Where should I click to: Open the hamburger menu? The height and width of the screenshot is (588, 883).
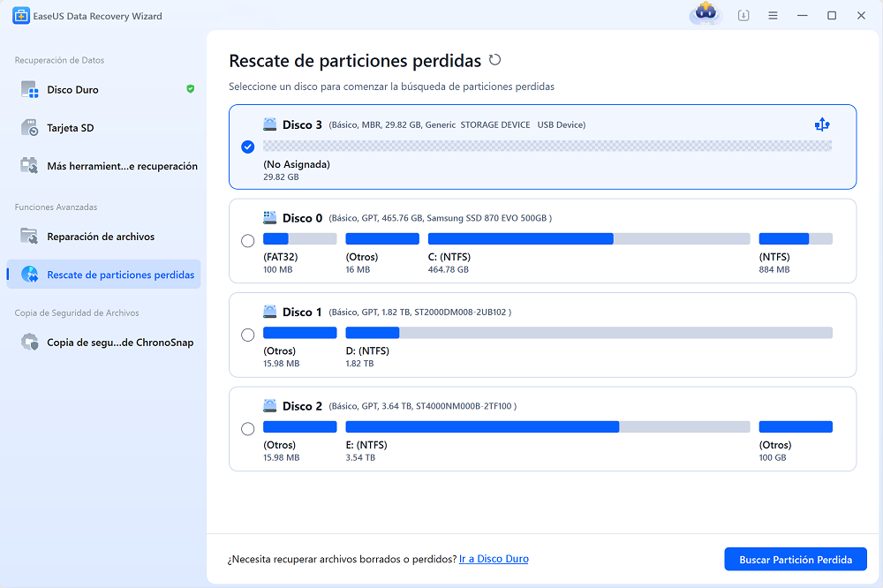tap(773, 16)
